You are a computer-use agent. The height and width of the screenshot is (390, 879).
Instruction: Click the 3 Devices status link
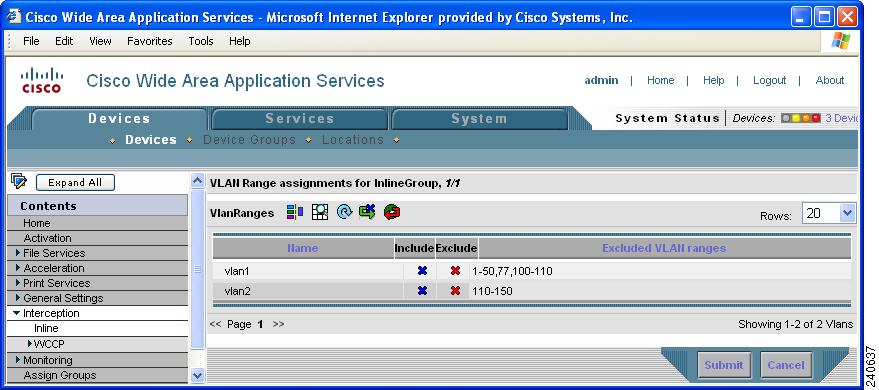[x=841, y=118]
